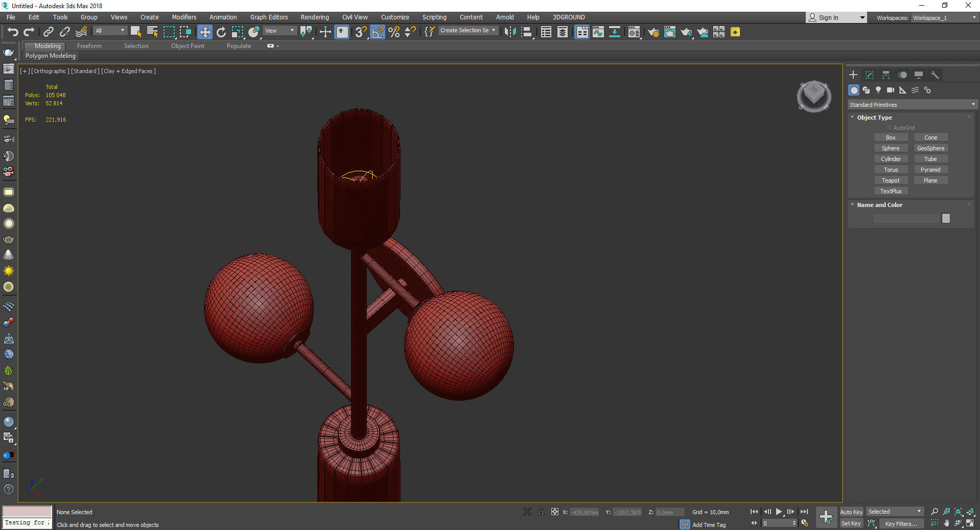This screenshot has width=980, height=530.
Task: Select Shapes category in Create panel
Action: click(866, 90)
